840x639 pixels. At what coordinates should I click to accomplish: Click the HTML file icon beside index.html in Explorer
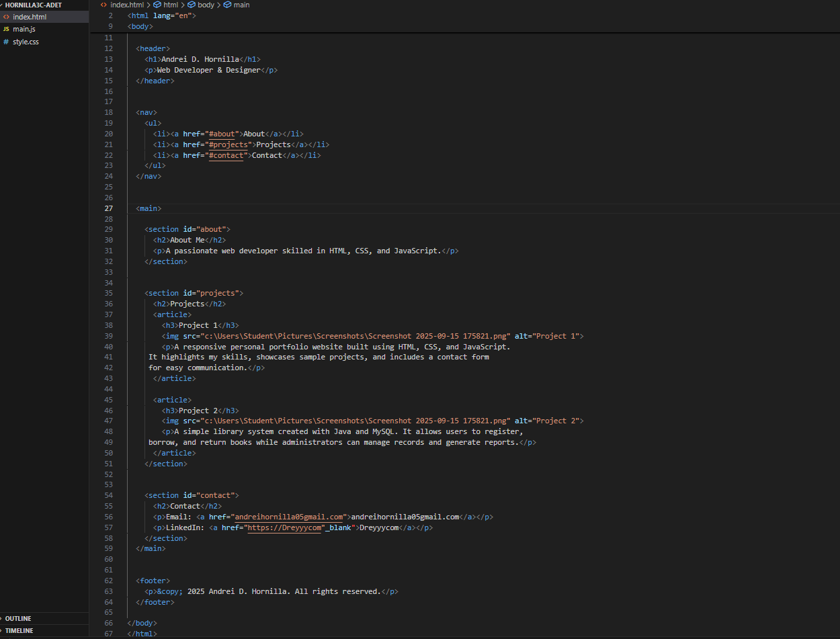pos(6,17)
